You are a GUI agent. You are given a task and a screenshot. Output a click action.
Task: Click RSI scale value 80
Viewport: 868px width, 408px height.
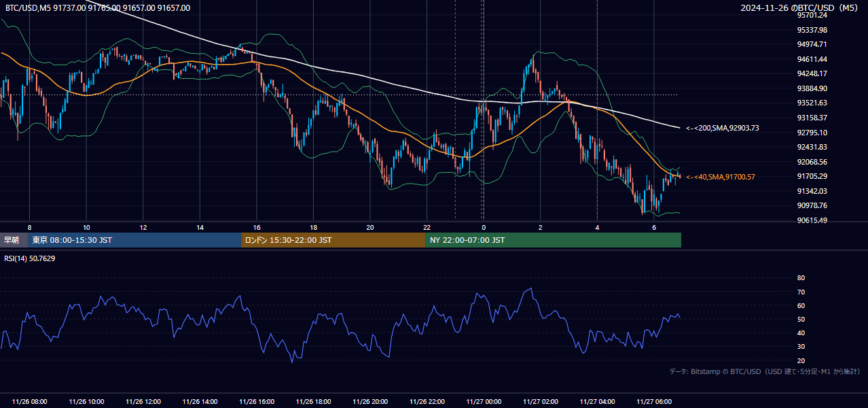point(801,278)
